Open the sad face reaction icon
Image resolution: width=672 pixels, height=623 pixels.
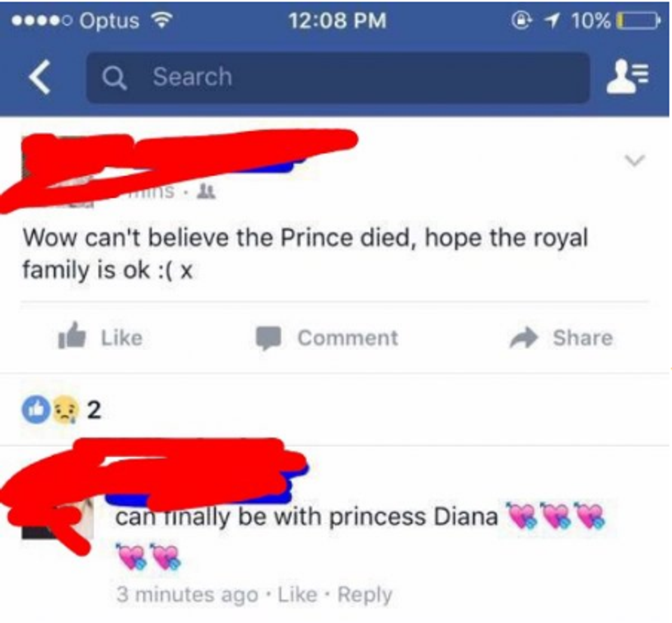click(64, 410)
